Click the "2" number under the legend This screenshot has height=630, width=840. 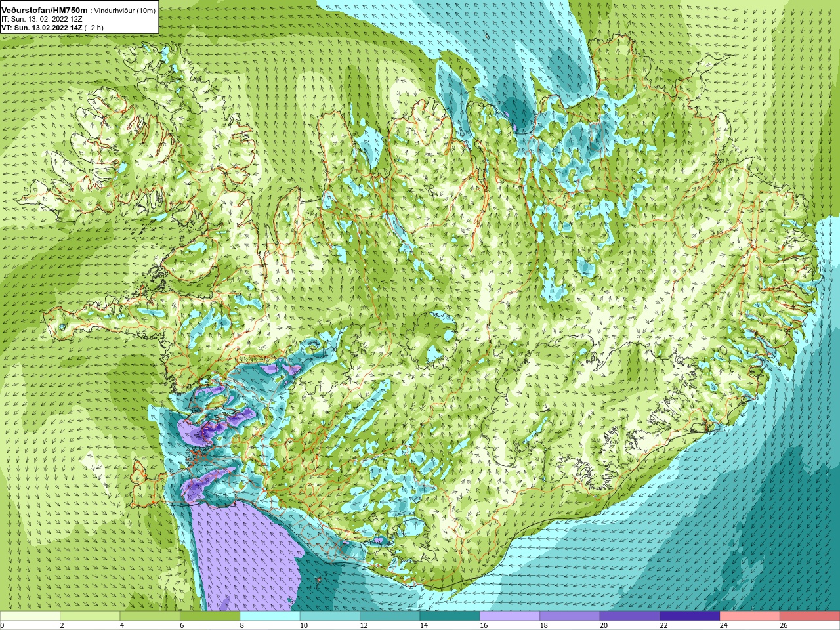pyautogui.click(x=62, y=625)
